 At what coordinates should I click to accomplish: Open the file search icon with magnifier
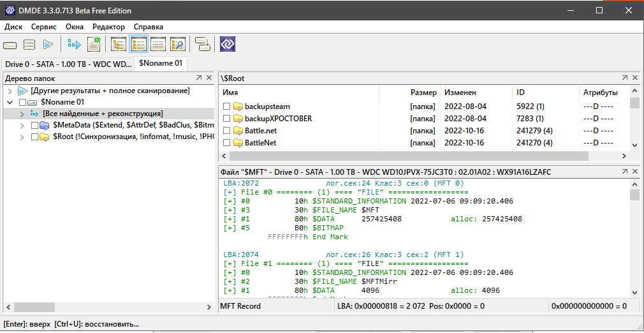pos(178,45)
